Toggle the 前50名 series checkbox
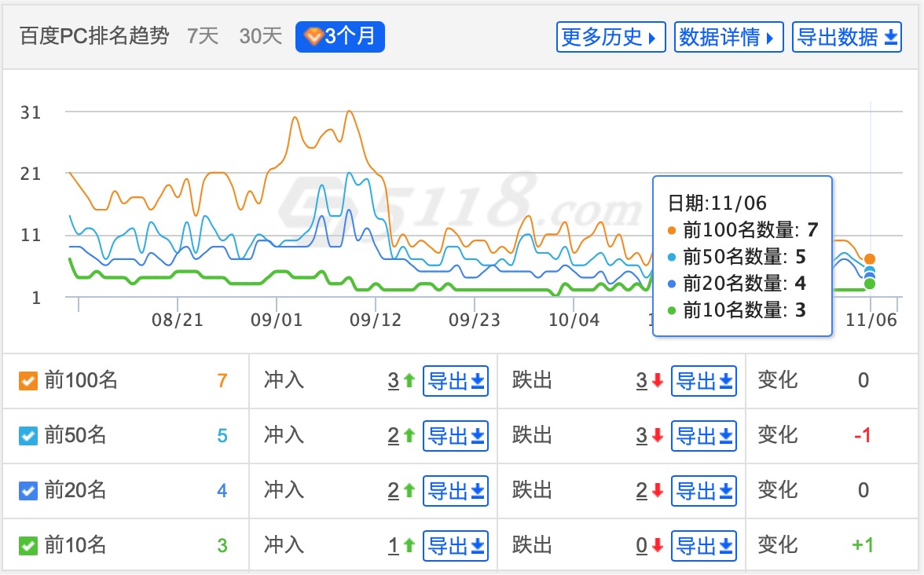Image resolution: width=924 pixels, height=575 pixels. (27, 435)
